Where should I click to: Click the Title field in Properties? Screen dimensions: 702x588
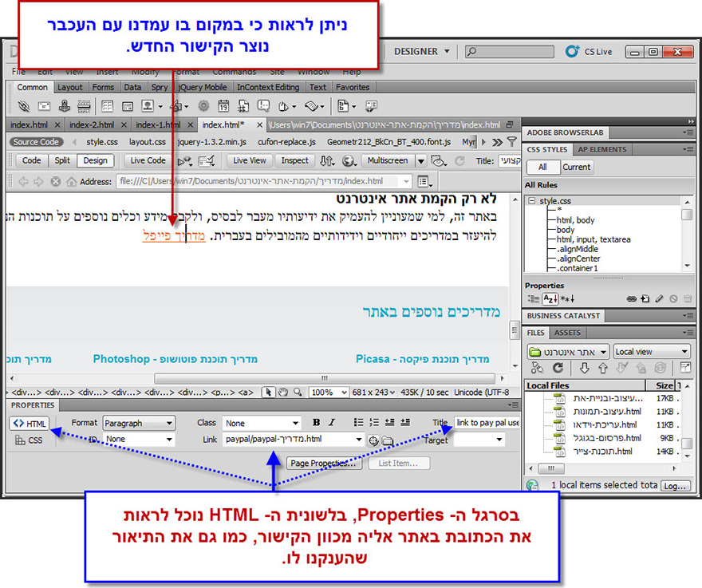tap(487, 422)
